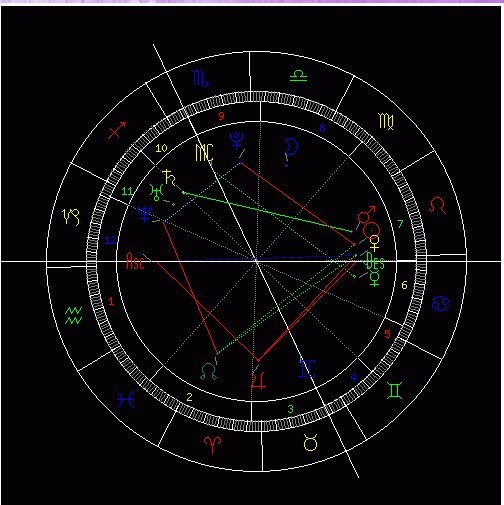Viewport: 504px width, 505px height.
Task: Select house number 6 label
Action: 404,285
